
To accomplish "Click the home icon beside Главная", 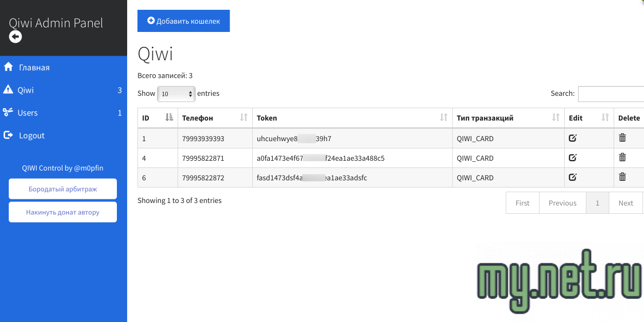I will point(8,67).
